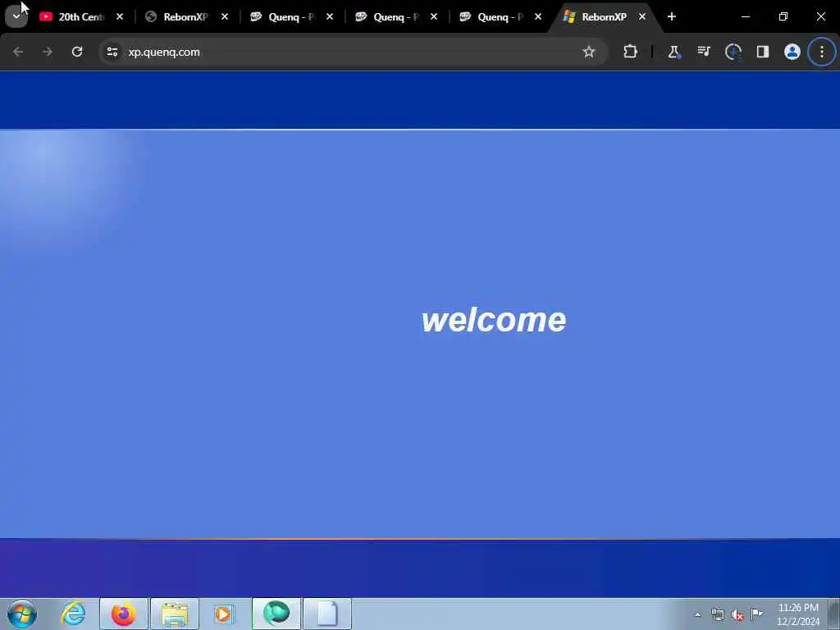The width and height of the screenshot is (840, 630).
Task: Go back to the previous page
Action: click(18, 52)
